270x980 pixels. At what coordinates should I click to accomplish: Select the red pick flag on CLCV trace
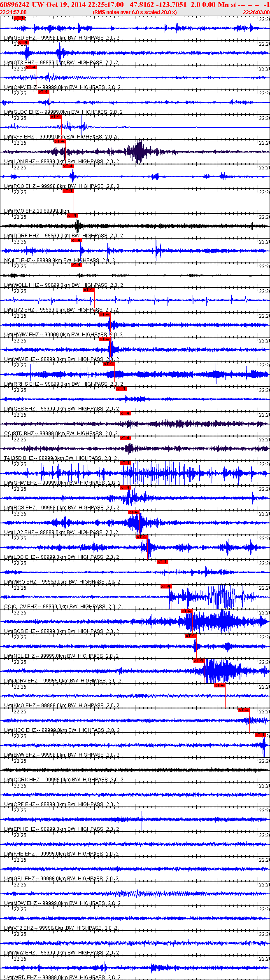(166, 586)
